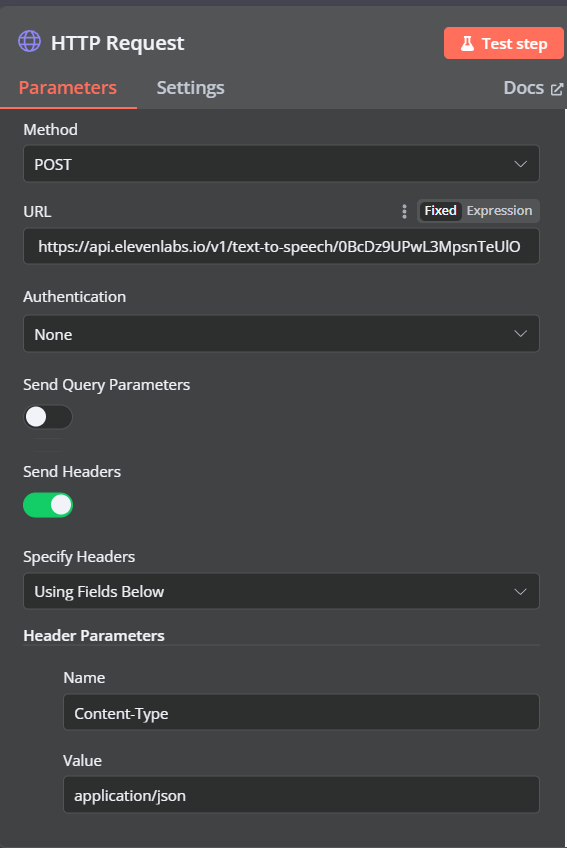This screenshot has width=567, height=848.
Task: Open the Docs link
Action: (x=533, y=88)
